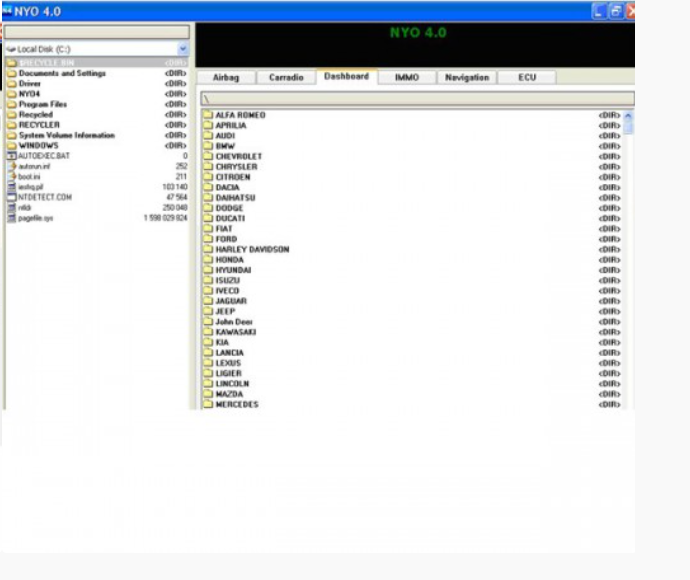Click the DODGE folder icon
The image size is (690, 580).
208,208
